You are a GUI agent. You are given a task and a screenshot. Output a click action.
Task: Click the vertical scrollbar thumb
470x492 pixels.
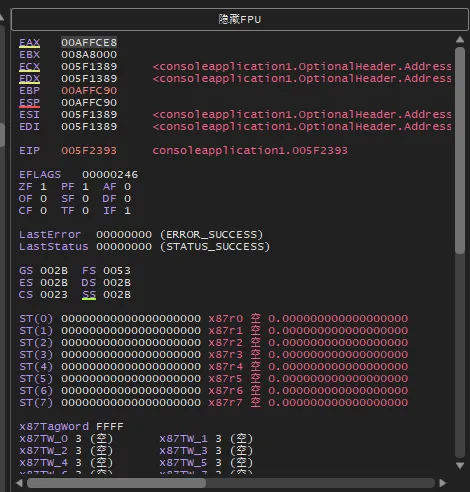coord(460,151)
